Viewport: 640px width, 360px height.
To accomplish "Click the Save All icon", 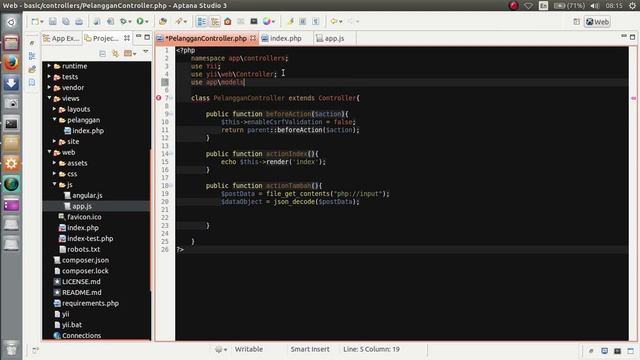I will [66, 22].
